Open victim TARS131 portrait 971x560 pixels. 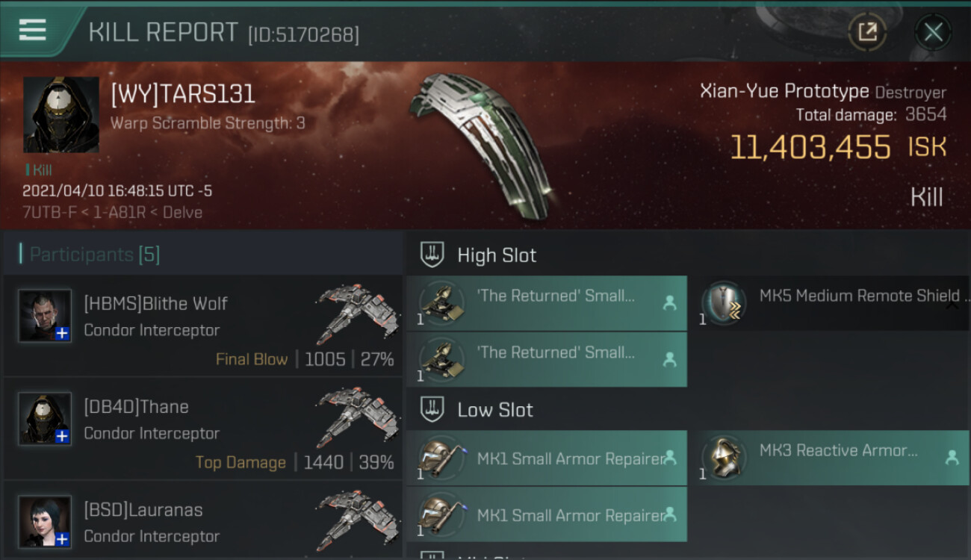(x=61, y=114)
